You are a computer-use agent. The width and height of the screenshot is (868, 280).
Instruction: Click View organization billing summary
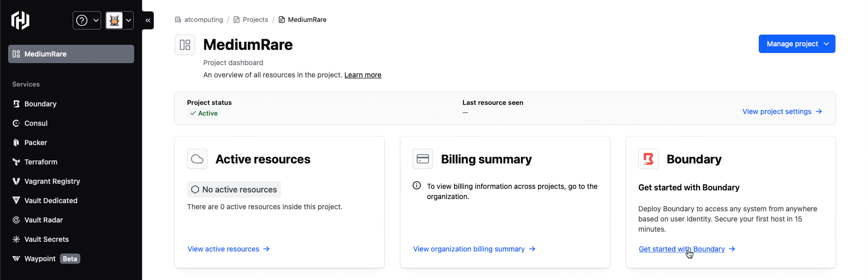point(474,249)
